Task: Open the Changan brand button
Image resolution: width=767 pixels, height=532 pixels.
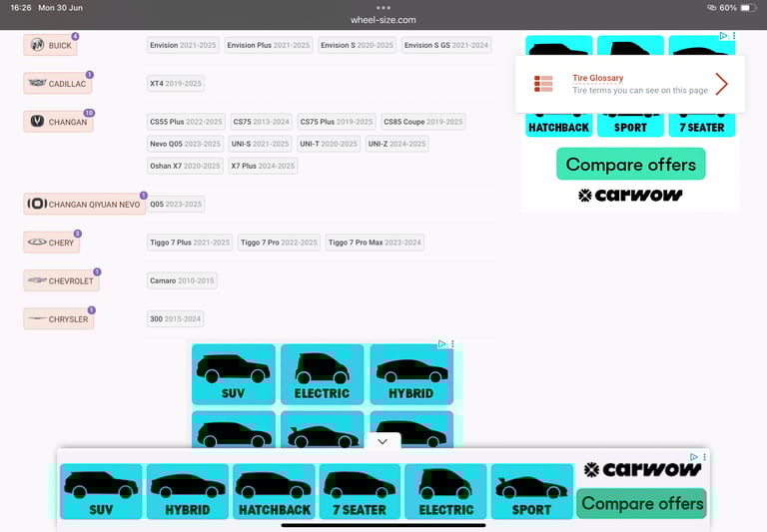Action: click(58, 122)
